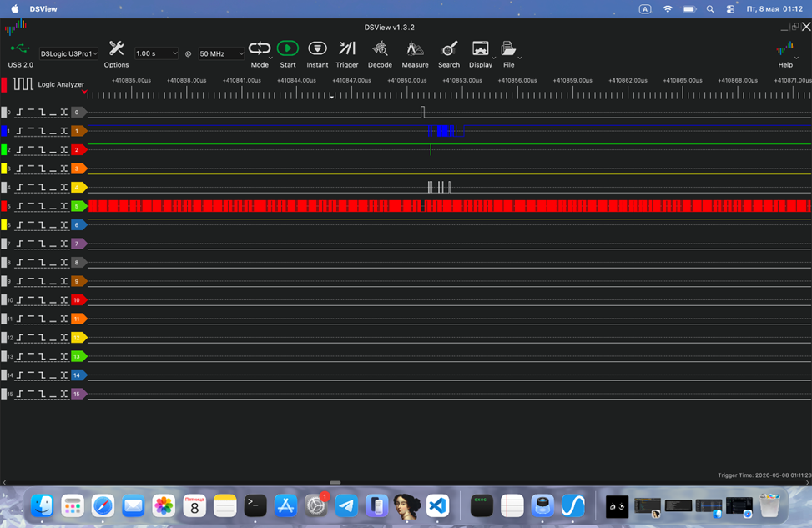Expand the small arrow beside Display
This screenshot has width=812, height=528.
(x=493, y=58)
